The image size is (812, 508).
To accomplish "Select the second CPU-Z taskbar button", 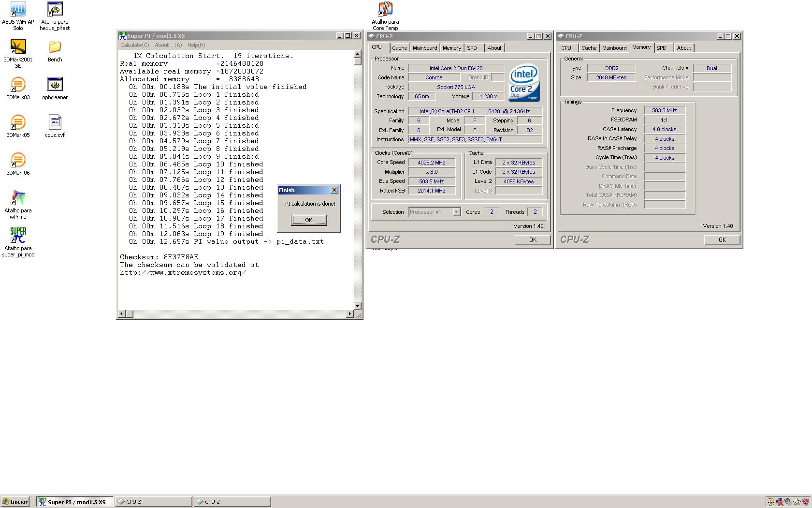I will pyautogui.click(x=232, y=502).
